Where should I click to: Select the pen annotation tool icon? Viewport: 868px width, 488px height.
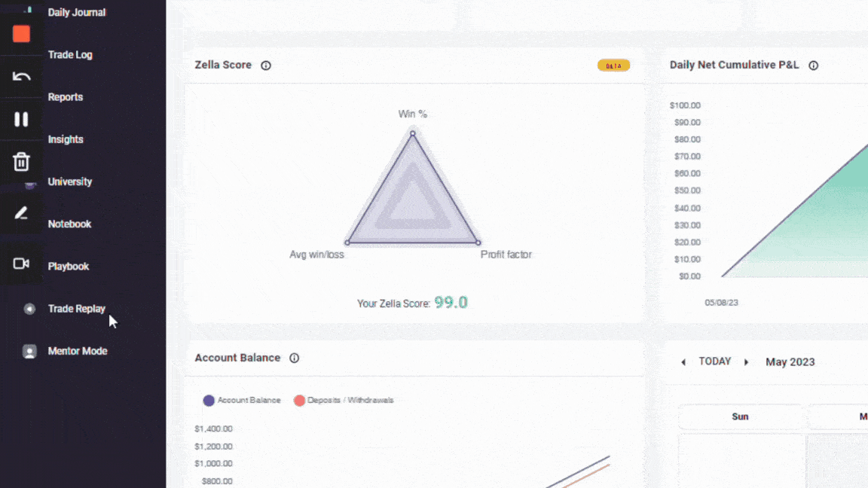21,213
